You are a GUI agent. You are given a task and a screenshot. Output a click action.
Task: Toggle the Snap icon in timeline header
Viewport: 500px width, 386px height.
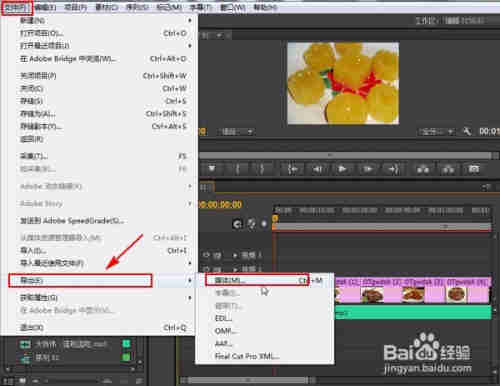237,224
